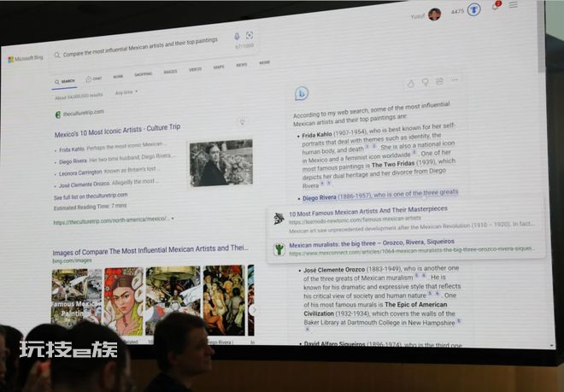Open the Diego Rivera crowd painting thumbnail

(x=224, y=300)
